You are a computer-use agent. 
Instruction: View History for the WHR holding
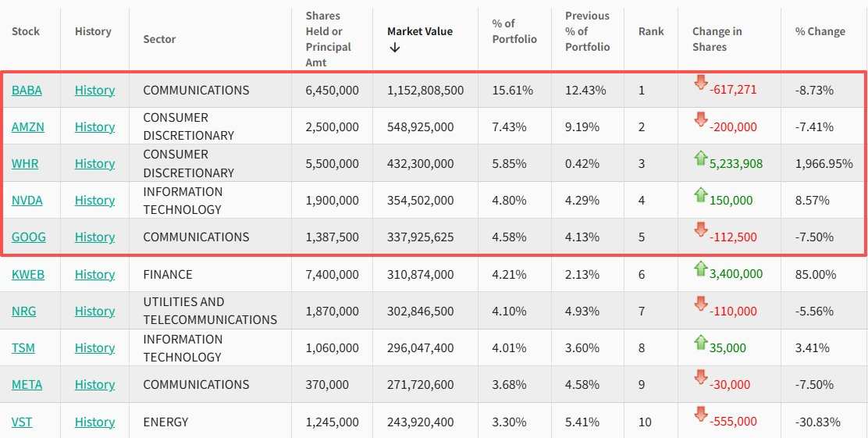(x=94, y=164)
